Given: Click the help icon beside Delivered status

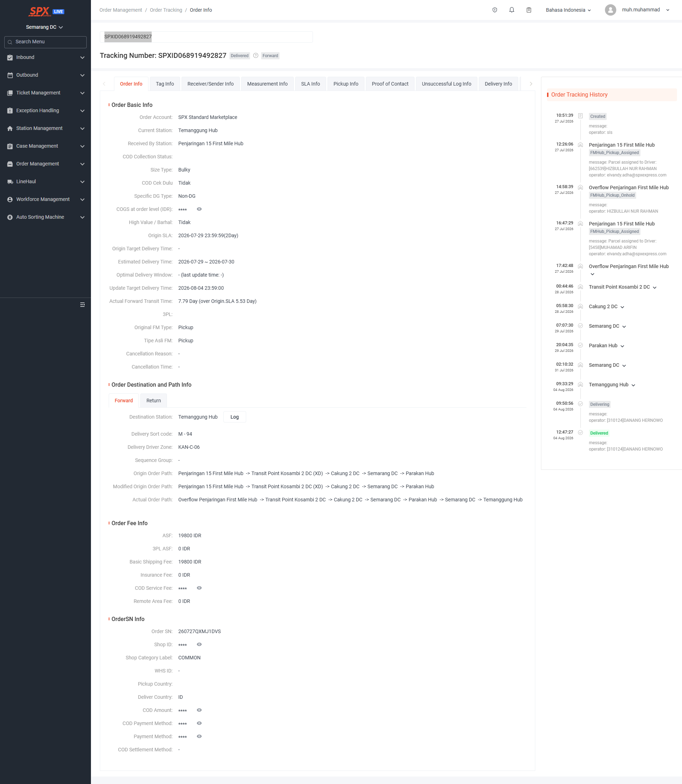Looking at the screenshot, I should (256, 55).
